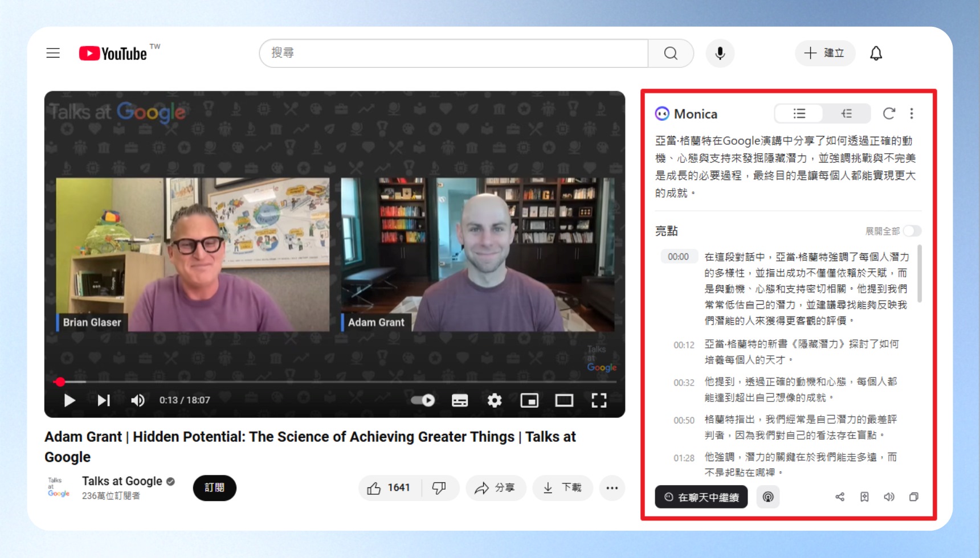Click the 0:13 / 18:07 time display

click(185, 400)
